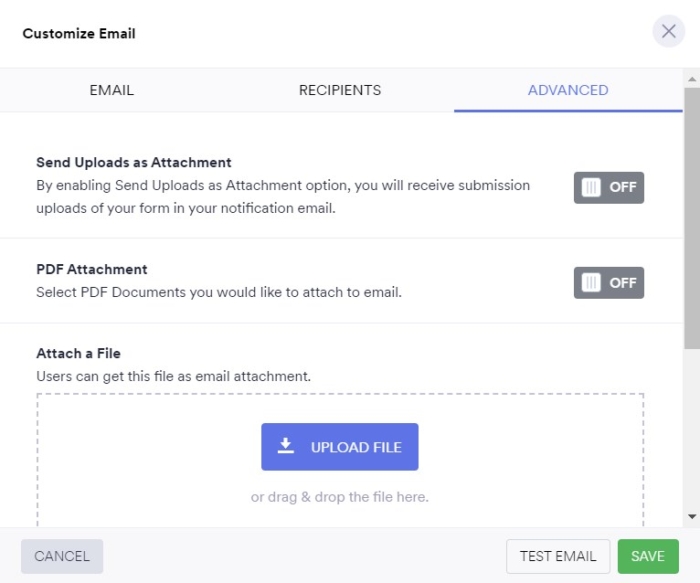Switch to the Email tab

pos(111,90)
